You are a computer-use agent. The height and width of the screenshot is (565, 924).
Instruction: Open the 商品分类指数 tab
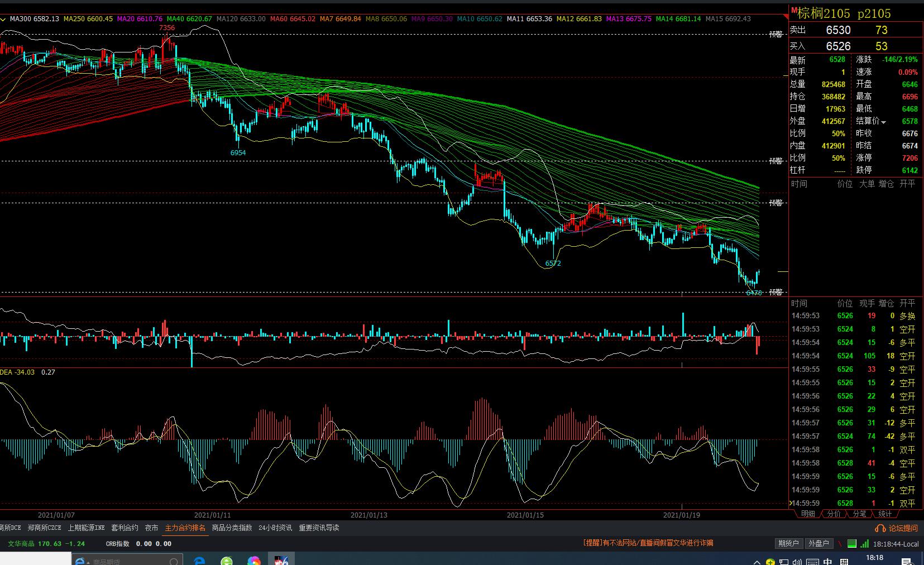(232, 528)
